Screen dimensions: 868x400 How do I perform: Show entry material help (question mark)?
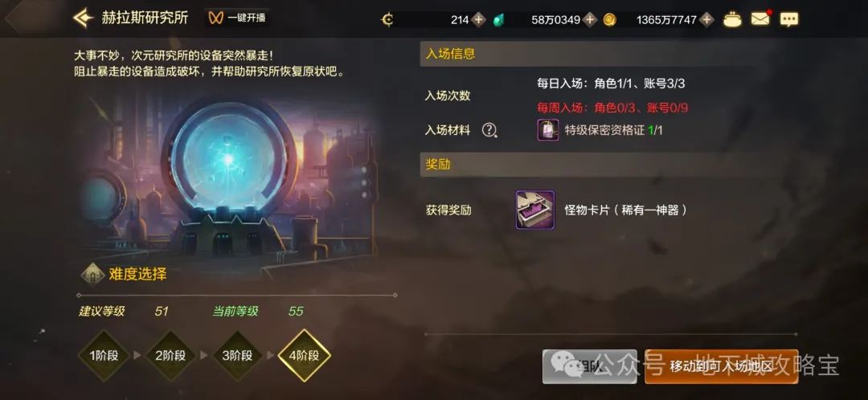pyautogui.click(x=489, y=130)
